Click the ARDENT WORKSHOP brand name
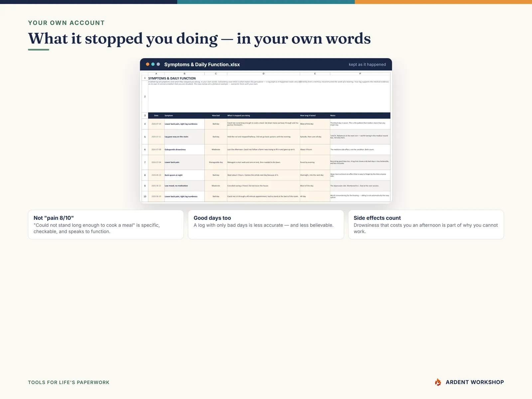This screenshot has width=532, height=399. (x=475, y=382)
